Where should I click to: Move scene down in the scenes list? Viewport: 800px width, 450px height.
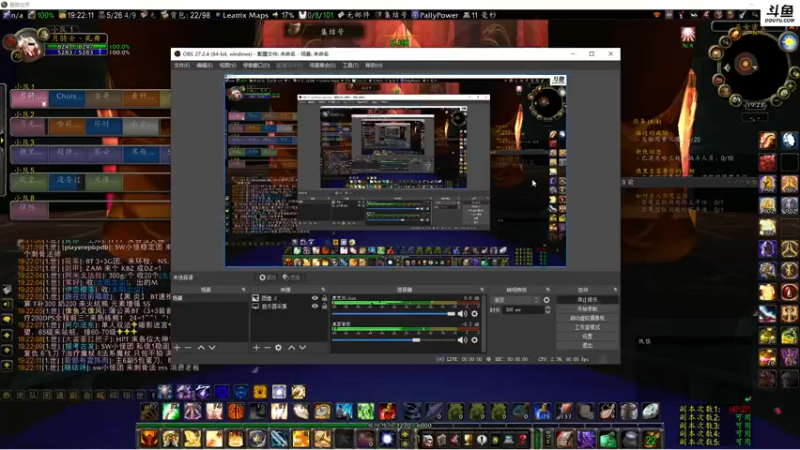click(x=212, y=347)
